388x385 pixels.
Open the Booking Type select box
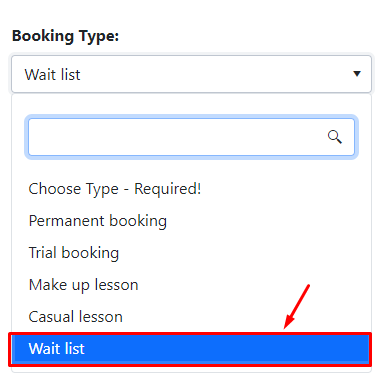pos(191,74)
